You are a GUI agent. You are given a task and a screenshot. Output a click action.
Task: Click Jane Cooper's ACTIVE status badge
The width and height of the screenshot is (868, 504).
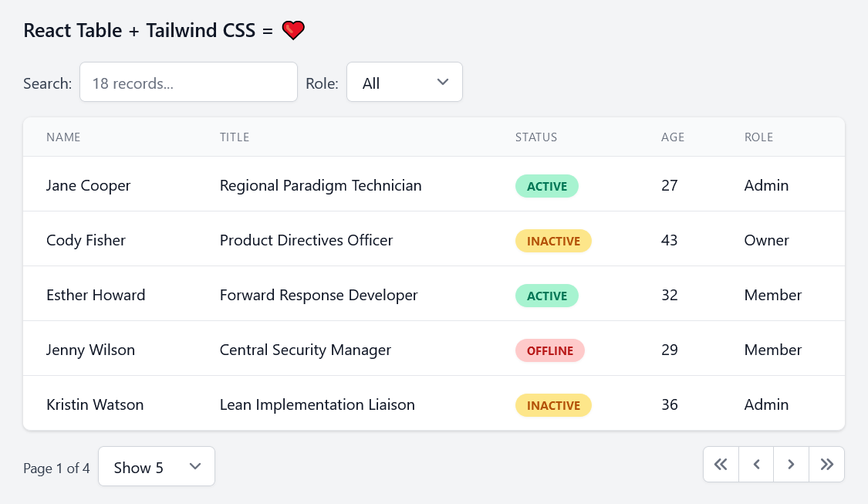click(x=547, y=186)
